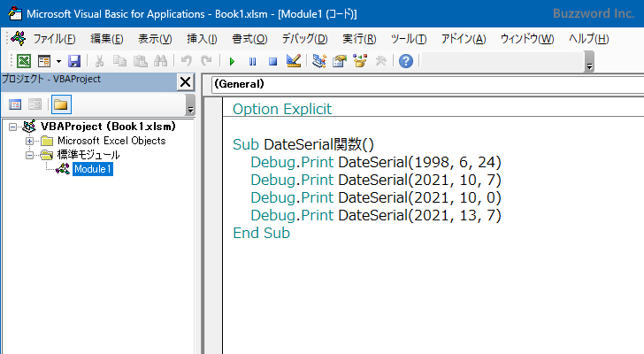Click the End Sub line
This screenshot has height=354, width=644.
pyautogui.click(x=261, y=233)
